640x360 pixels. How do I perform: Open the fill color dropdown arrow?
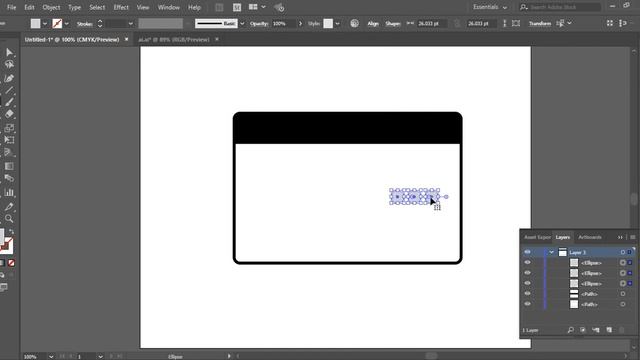click(45, 24)
